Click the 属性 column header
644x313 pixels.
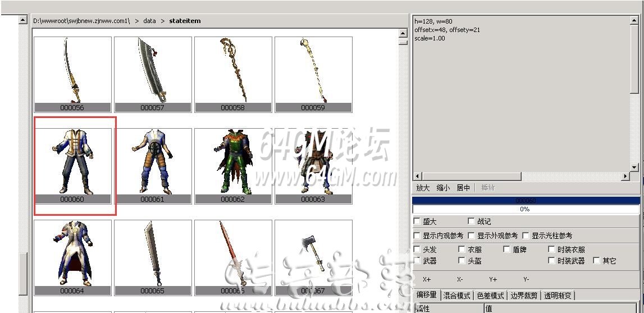tap(449, 309)
